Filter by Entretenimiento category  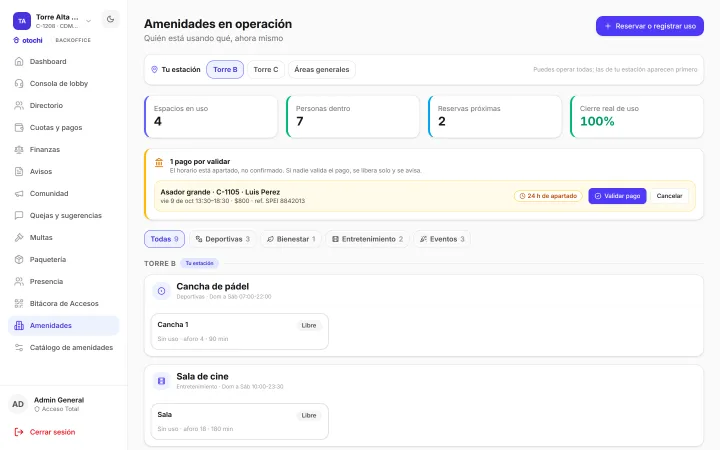[367, 239]
